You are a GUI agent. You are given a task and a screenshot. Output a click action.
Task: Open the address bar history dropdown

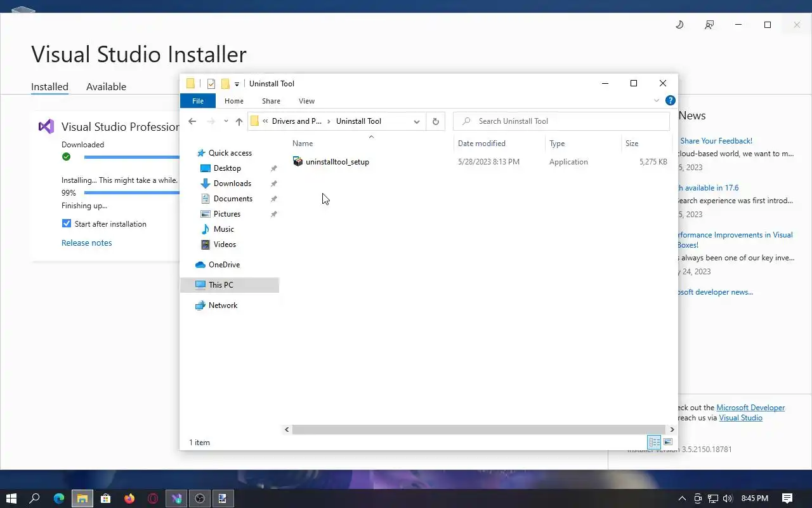pyautogui.click(x=417, y=121)
